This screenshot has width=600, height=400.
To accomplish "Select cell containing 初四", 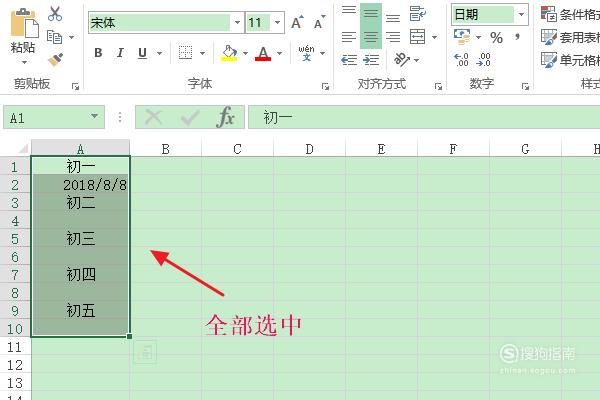I will tap(80, 274).
